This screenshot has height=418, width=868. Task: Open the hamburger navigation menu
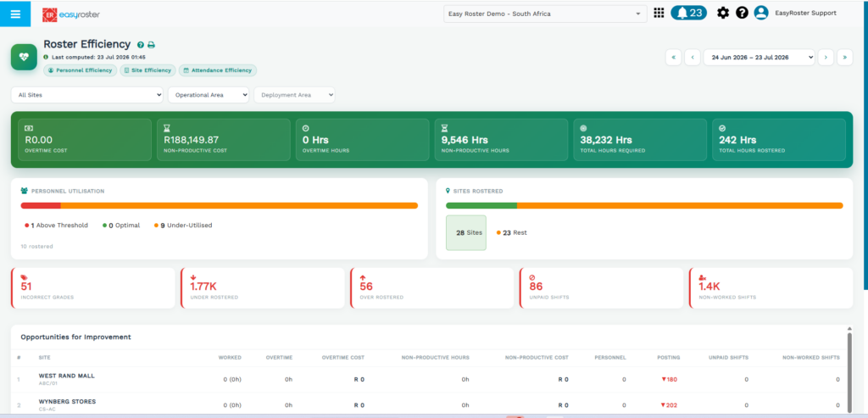15,14
